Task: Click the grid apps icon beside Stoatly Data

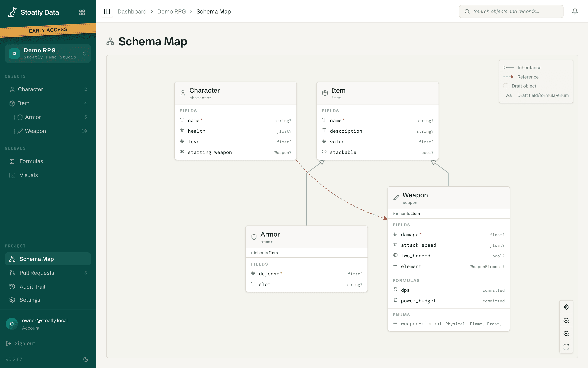Action: (82, 12)
